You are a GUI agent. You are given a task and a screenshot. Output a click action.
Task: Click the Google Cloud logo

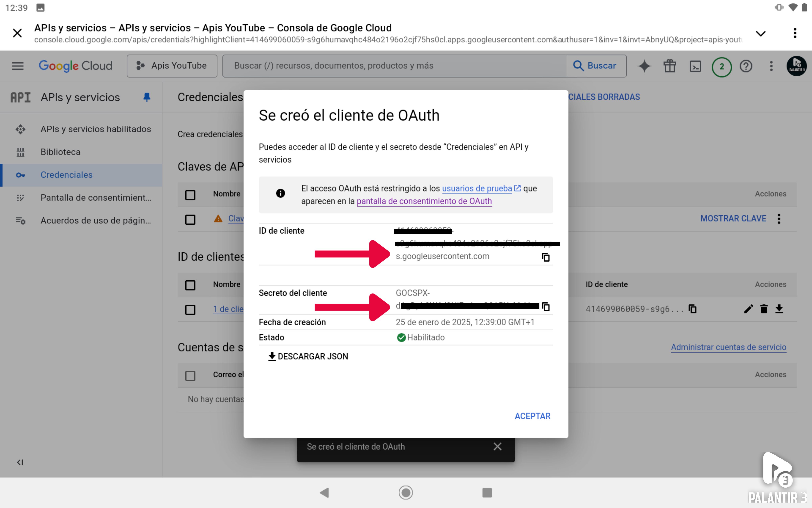pos(76,66)
